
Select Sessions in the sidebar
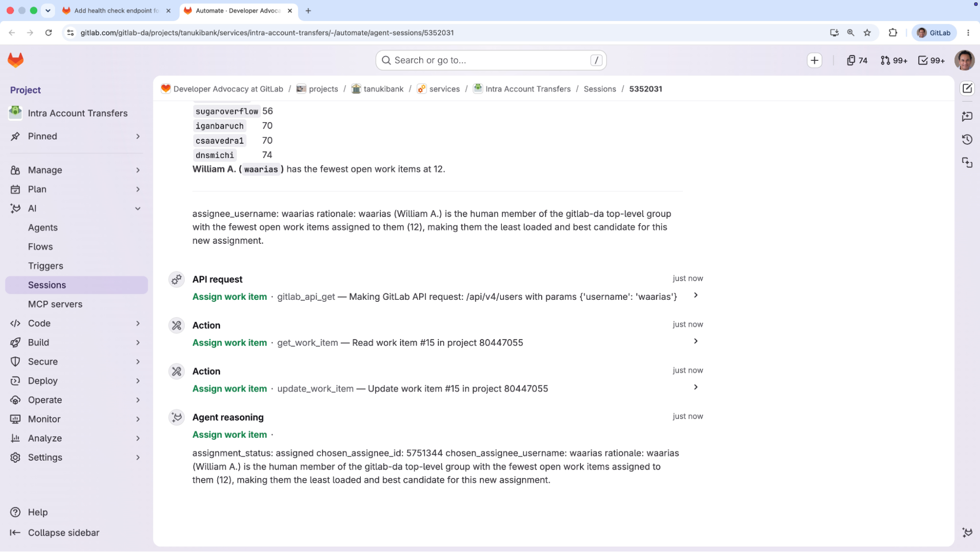(76, 285)
